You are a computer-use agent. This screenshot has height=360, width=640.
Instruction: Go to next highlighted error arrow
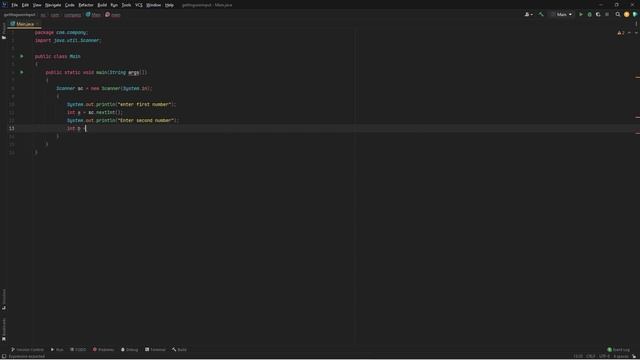[x=636, y=33]
